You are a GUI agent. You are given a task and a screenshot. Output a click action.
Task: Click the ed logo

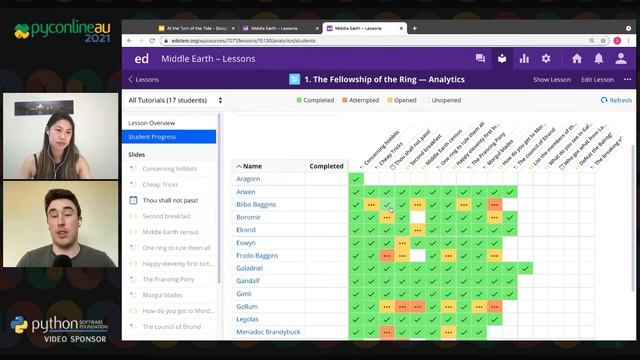click(142, 59)
